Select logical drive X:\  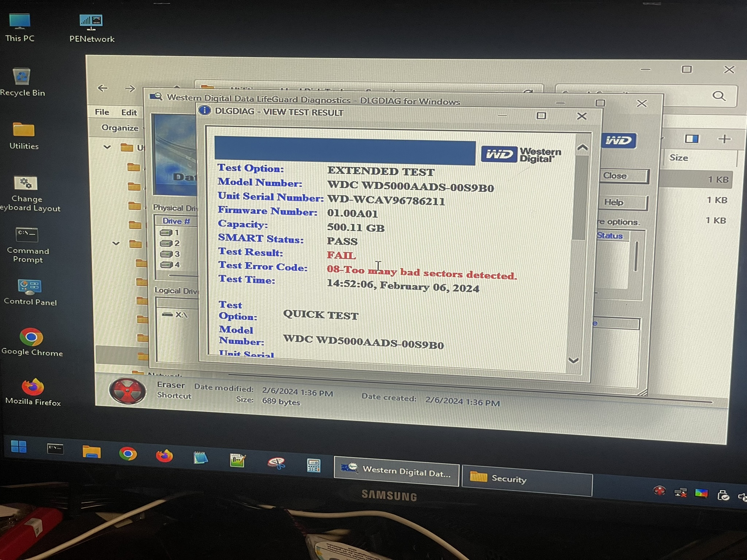175,314
